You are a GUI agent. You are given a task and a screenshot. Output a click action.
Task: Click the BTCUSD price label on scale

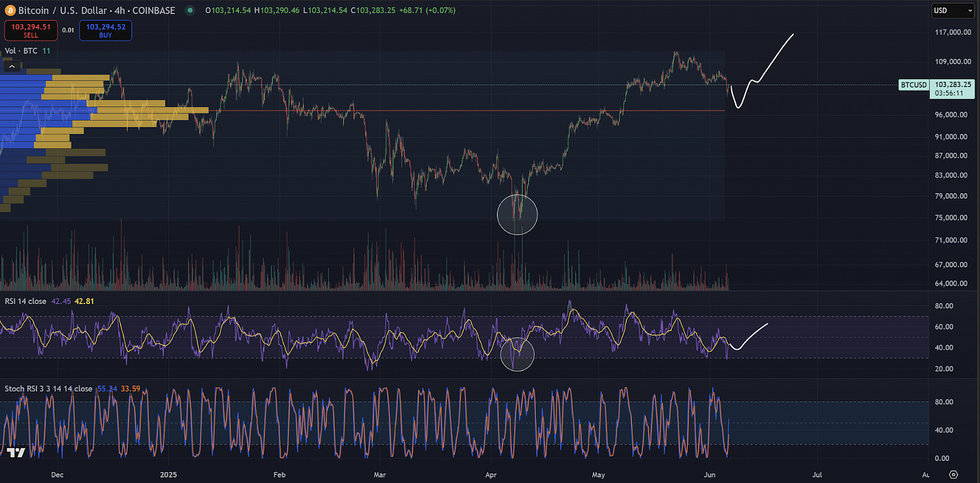coord(914,85)
